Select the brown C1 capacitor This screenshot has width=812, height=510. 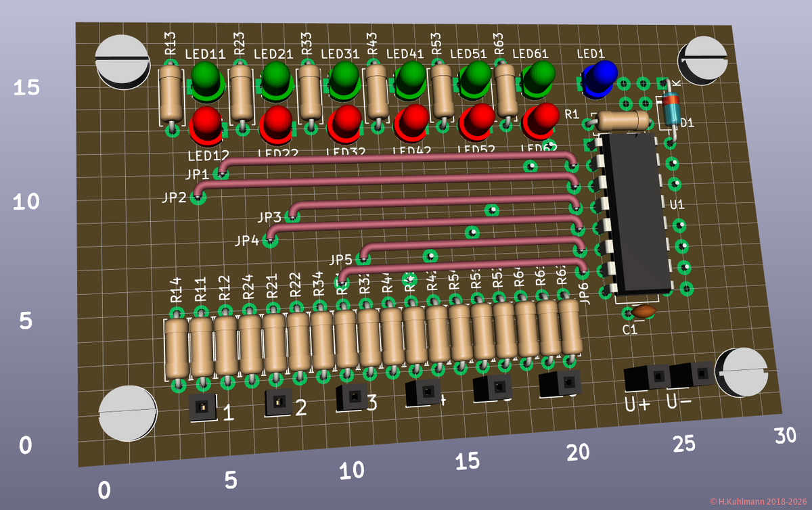click(x=644, y=311)
